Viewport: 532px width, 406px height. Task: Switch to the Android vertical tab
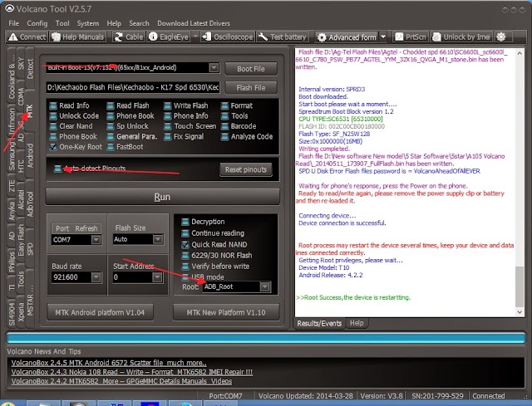[30, 155]
